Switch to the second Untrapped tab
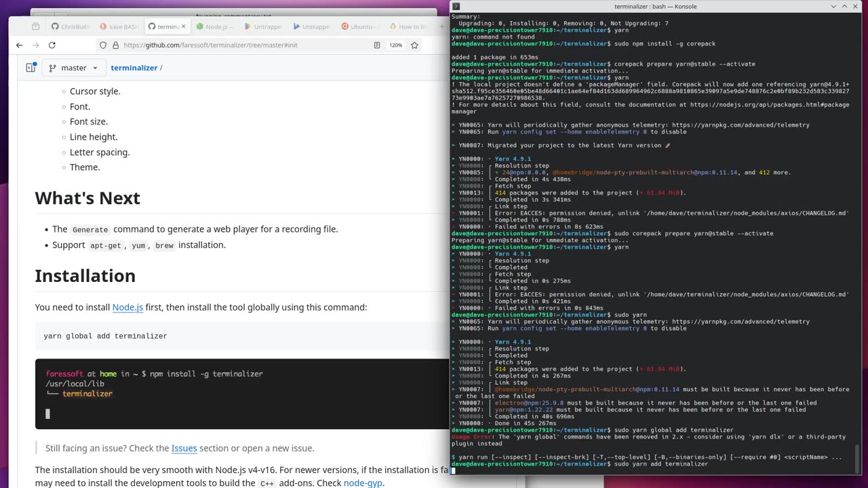868x488 pixels. pos(311,26)
